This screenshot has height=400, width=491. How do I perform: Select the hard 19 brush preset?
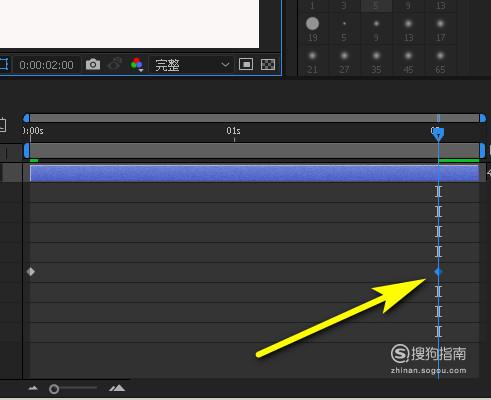(312, 29)
